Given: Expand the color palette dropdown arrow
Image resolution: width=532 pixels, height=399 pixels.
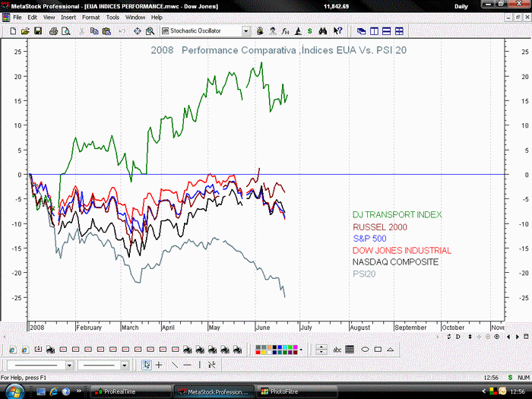Looking at the screenshot, I should point(301,350).
